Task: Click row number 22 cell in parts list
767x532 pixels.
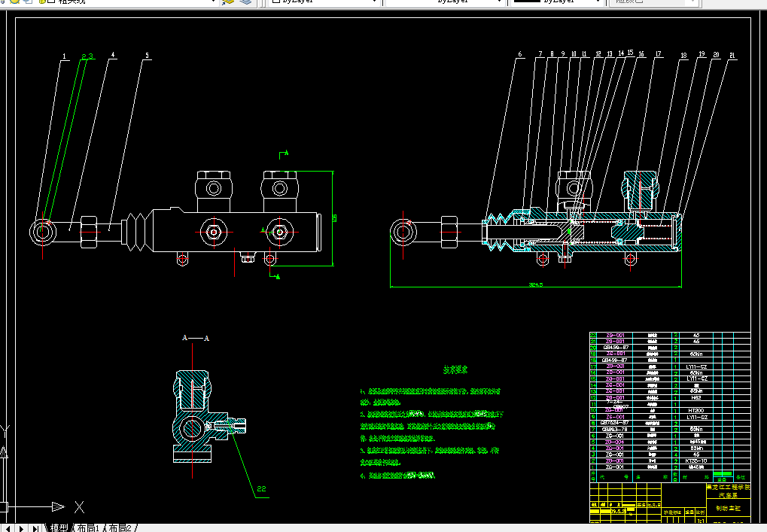Action: pyautogui.click(x=593, y=336)
